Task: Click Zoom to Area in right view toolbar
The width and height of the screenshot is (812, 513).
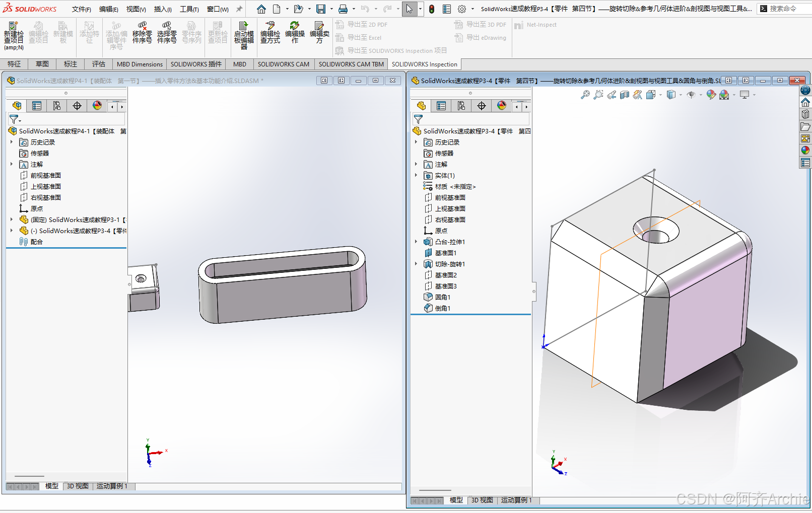Action: 598,95
